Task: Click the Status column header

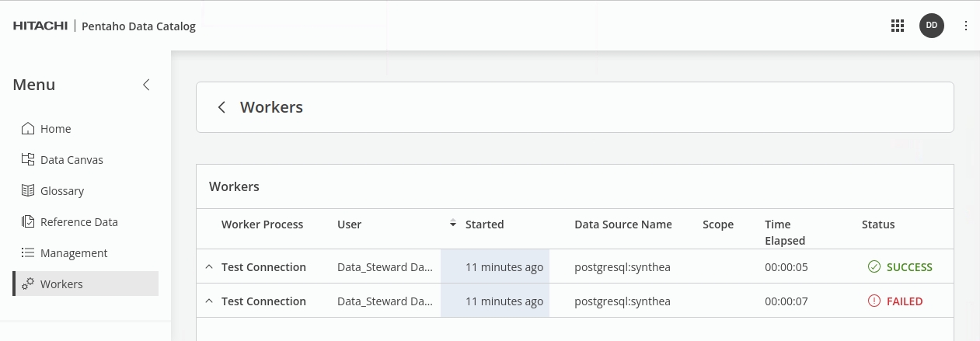Action: tap(878, 224)
